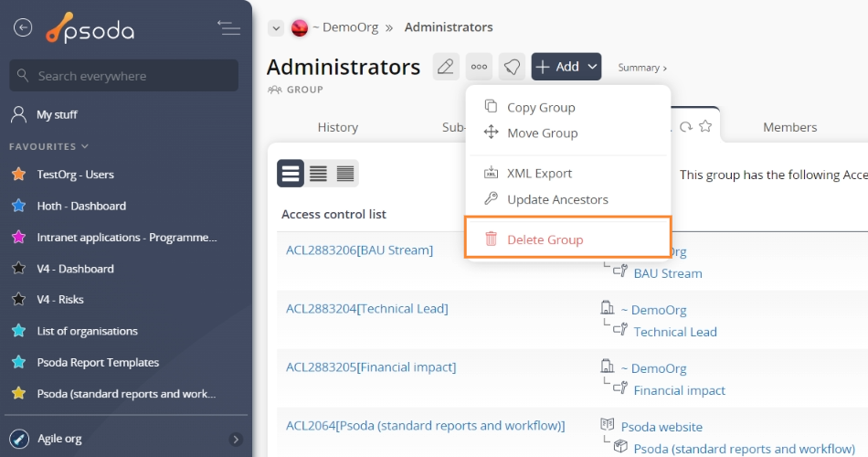This screenshot has width=868, height=457.
Task: Select the medium row spacing view
Action: pos(318,174)
